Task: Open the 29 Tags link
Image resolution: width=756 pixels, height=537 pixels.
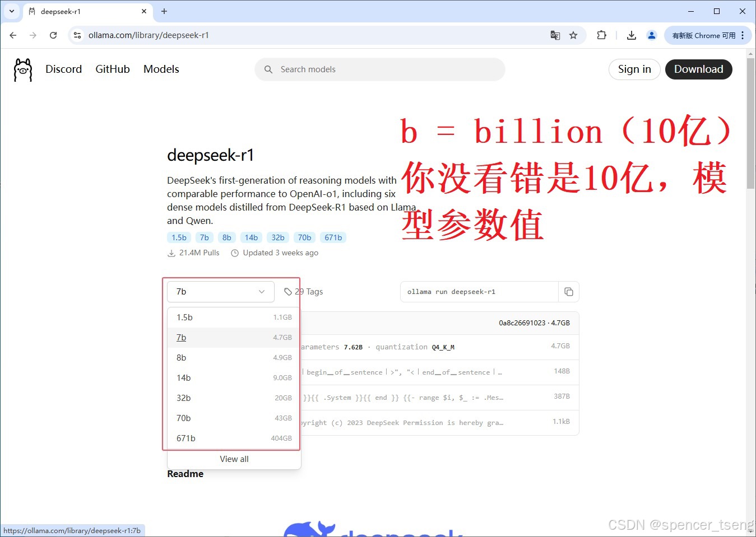Action: [304, 292]
